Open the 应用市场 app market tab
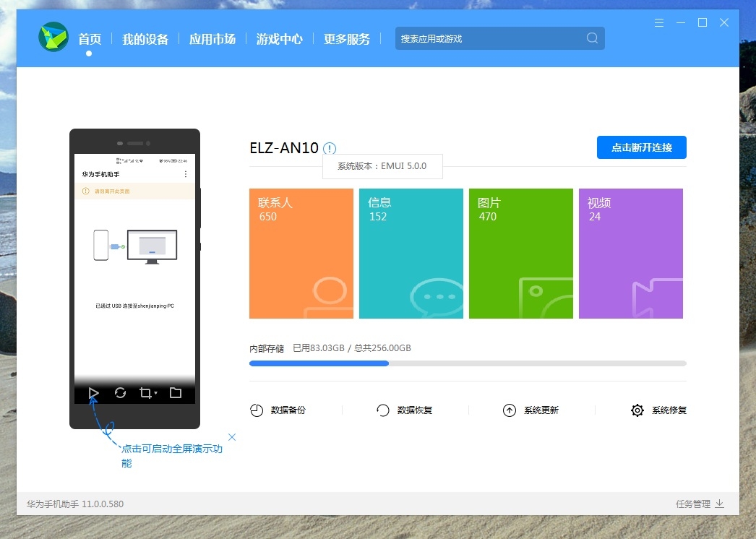 pos(212,39)
